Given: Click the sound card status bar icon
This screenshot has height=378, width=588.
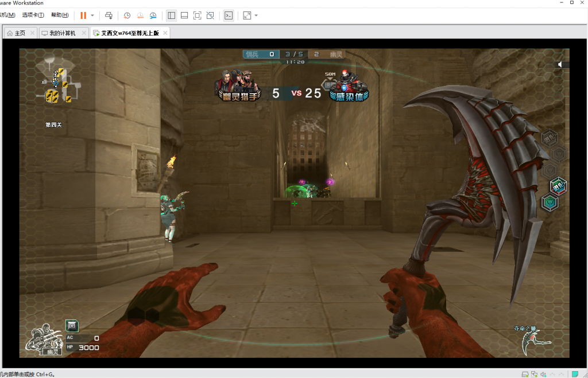Looking at the screenshot, I should 543,374.
